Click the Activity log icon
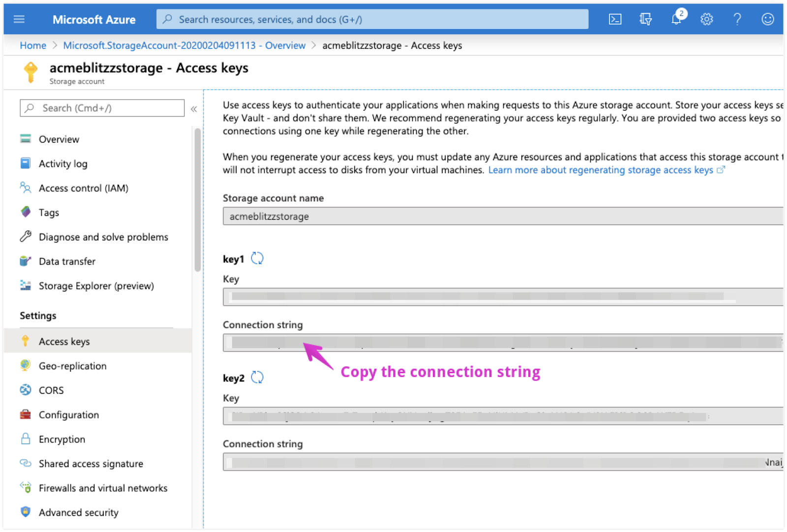 click(26, 163)
